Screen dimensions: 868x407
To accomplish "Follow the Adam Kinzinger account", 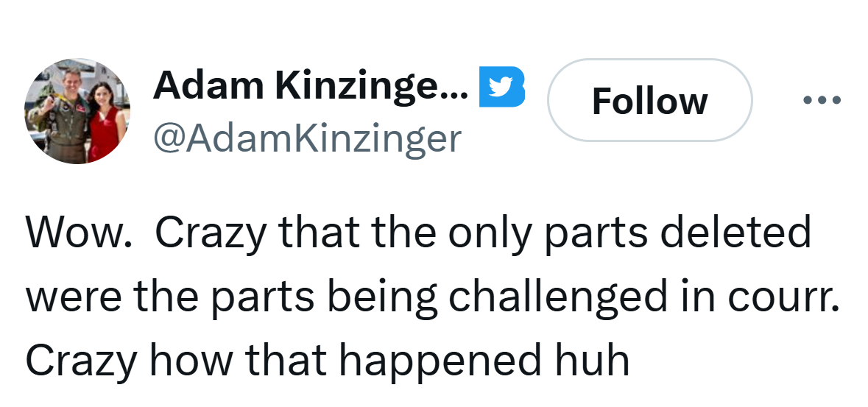I will [649, 100].
